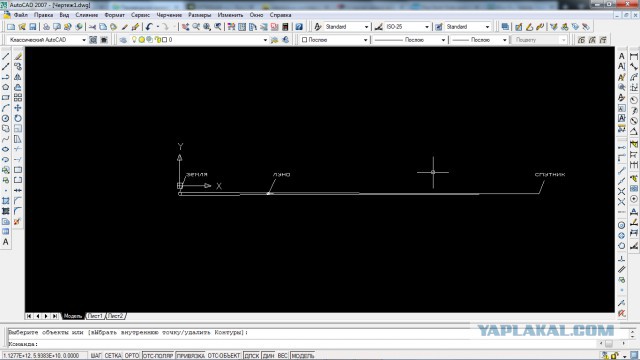640x360 pixels.
Task: Select the Arc draw tool
Action: click(x=6, y=108)
